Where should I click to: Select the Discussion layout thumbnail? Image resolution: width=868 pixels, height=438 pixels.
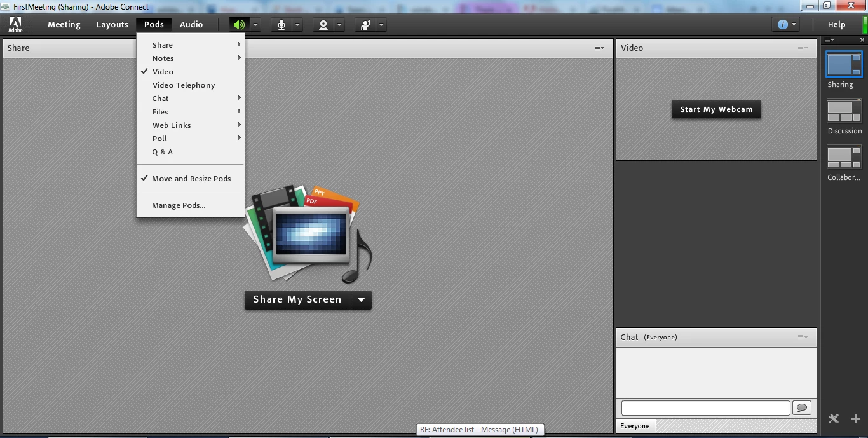(x=844, y=111)
